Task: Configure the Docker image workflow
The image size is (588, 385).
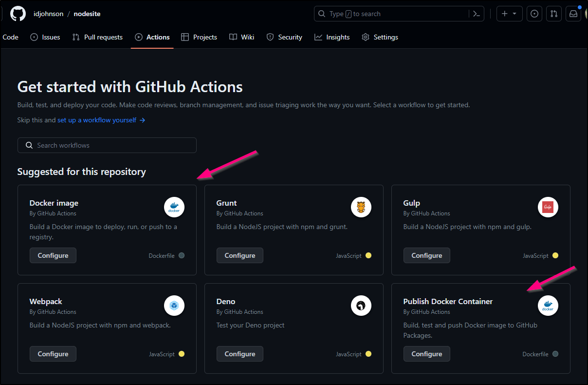Action: point(53,255)
